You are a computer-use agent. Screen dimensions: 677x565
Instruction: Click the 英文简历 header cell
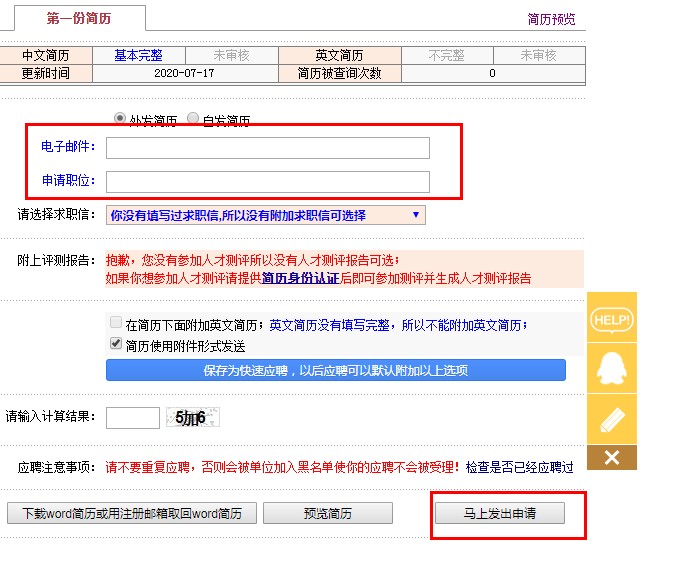tap(339, 55)
